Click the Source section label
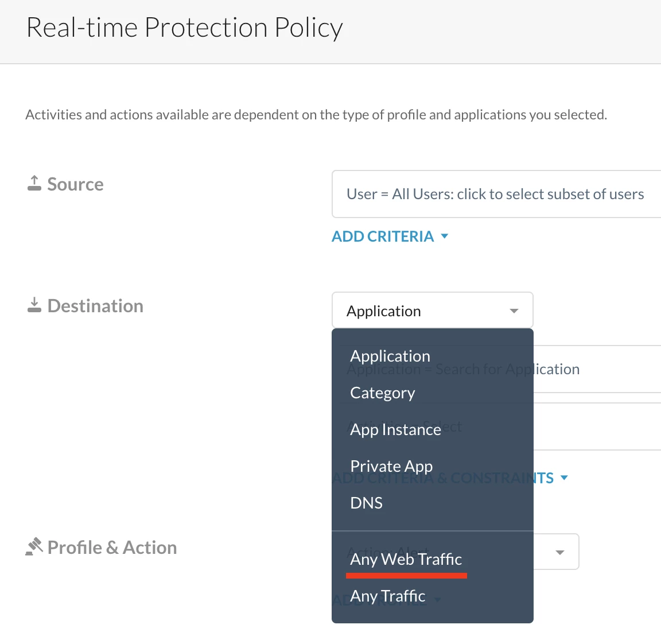Screen dimensions: 661x644 [x=75, y=184]
